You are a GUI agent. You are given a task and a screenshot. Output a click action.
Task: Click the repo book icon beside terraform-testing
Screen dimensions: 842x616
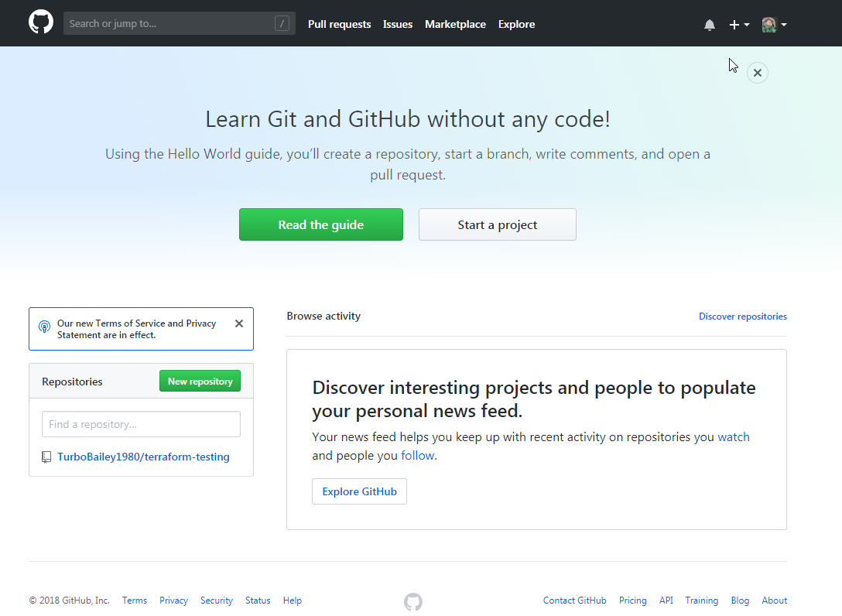pos(46,457)
